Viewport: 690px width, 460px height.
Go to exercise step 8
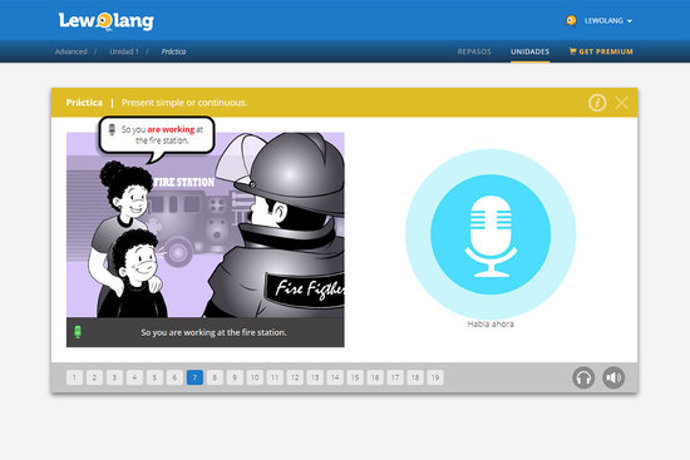click(x=215, y=377)
